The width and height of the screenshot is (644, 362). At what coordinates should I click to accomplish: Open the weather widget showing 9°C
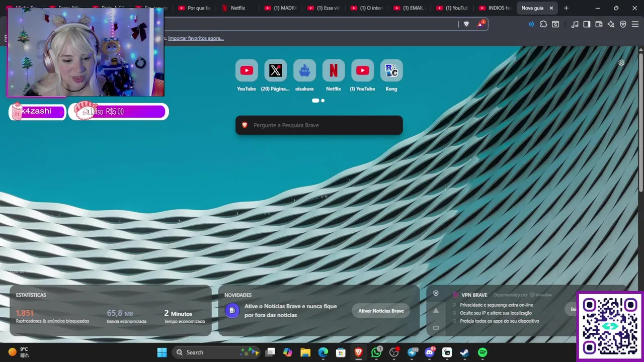[x=19, y=352]
